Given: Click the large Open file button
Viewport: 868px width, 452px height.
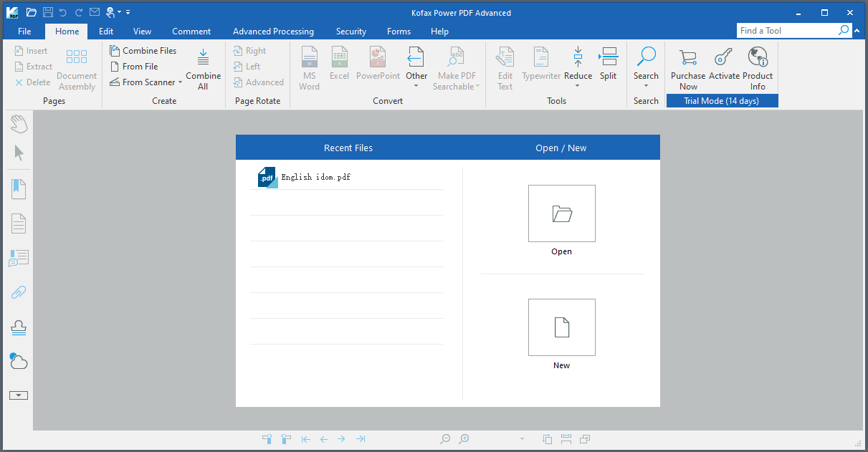Looking at the screenshot, I should 561,213.
